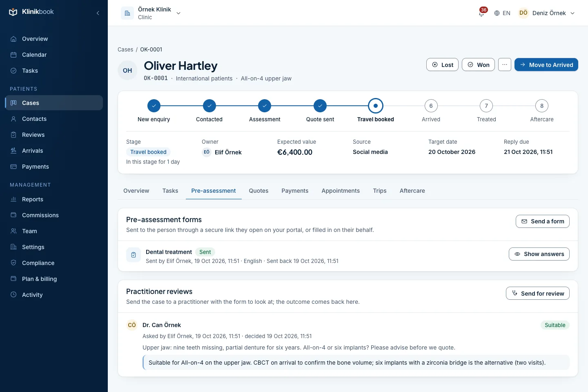Viewport: 588px width, 392px height.
Task: Switch to the Quotes tab
Action: pyautogui.click(x=259, y=191)
